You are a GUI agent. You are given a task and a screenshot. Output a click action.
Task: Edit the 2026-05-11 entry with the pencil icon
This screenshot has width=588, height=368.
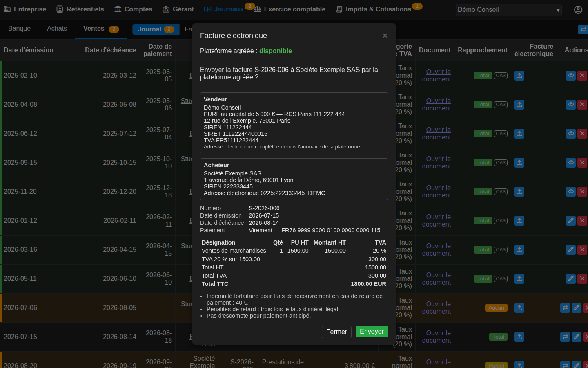(x=571, y=279)
